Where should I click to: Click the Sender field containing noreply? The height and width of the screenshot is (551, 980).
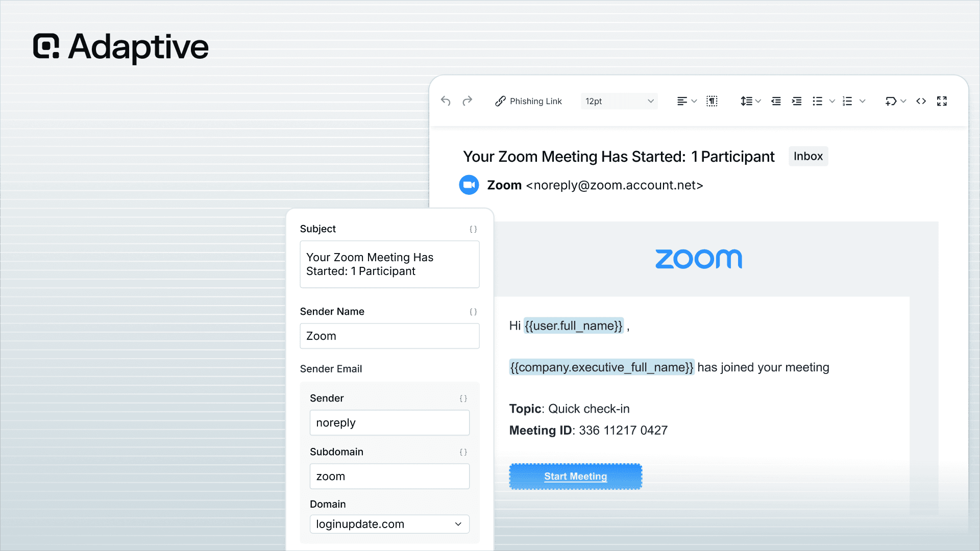coord(389,422)
